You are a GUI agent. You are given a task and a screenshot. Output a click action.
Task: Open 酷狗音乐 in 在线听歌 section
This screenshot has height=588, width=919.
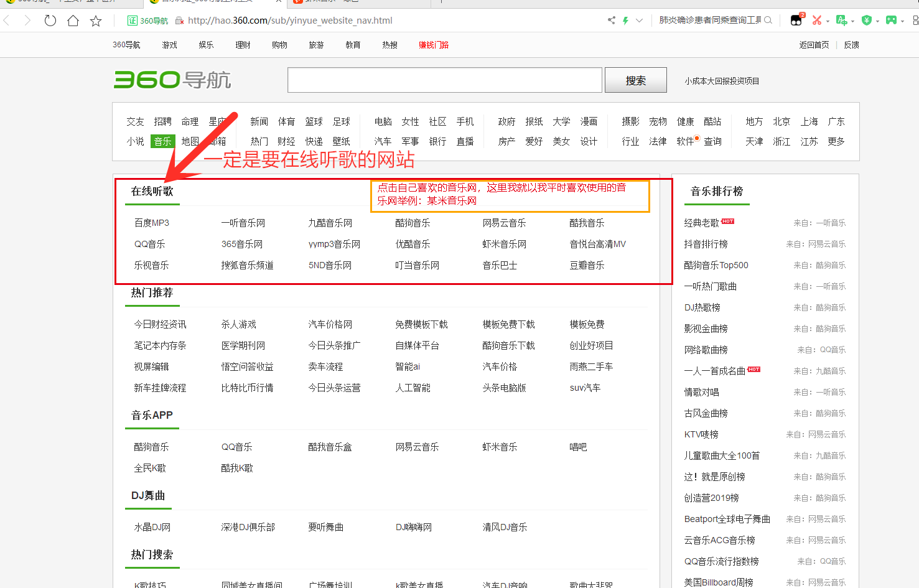pyautogui.click(x=413, y=223)
